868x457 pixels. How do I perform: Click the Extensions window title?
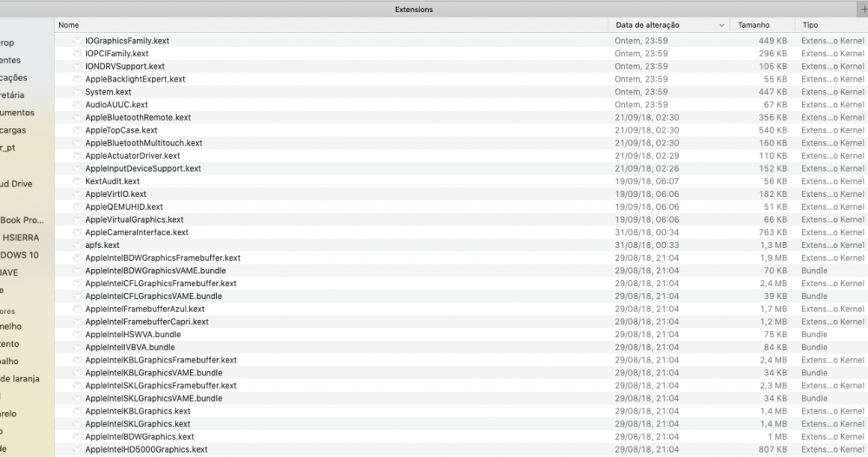[x=414, y=10]
